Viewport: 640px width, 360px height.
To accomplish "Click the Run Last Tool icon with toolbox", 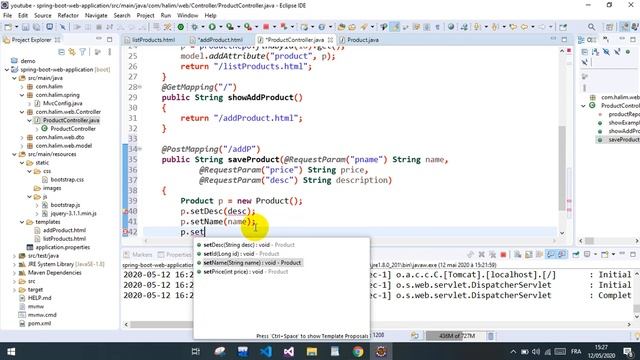I will tap(248, 27).
